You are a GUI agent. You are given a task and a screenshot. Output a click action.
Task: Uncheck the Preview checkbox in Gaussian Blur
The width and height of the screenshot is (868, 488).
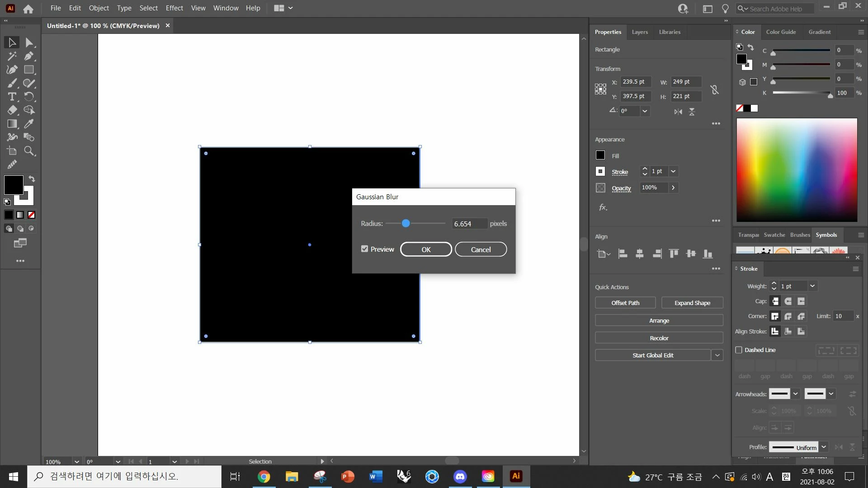364,249
